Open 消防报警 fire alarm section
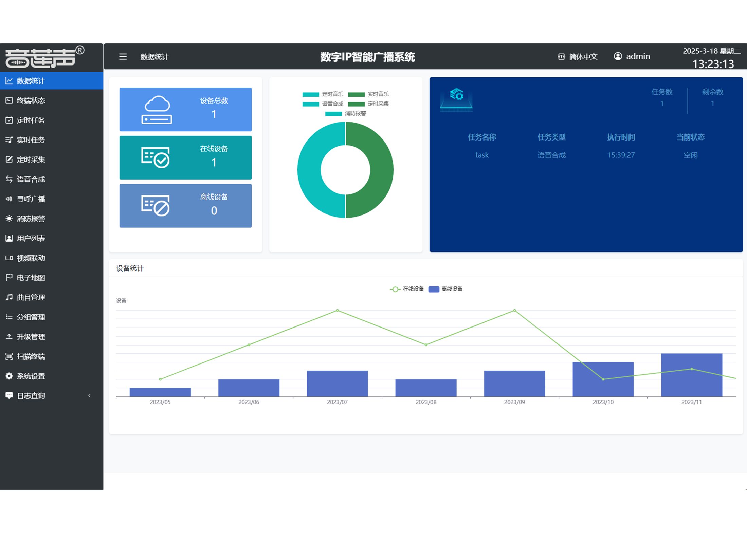Viewport: 747px width, 560px height. pyautogui.click(x=31, y=219)
